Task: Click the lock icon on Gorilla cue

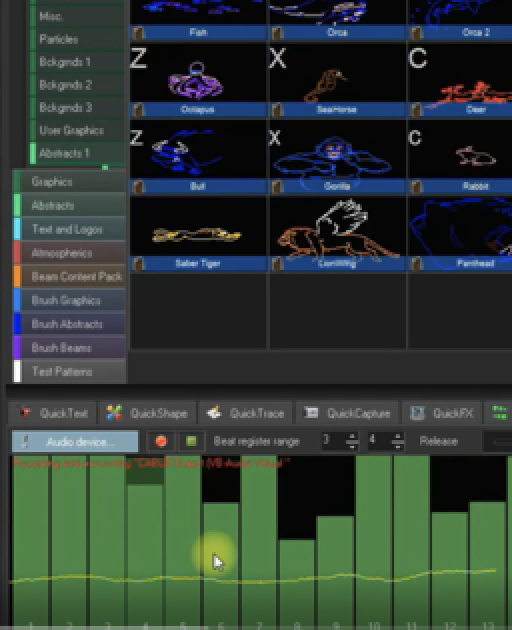Action: 277,186
